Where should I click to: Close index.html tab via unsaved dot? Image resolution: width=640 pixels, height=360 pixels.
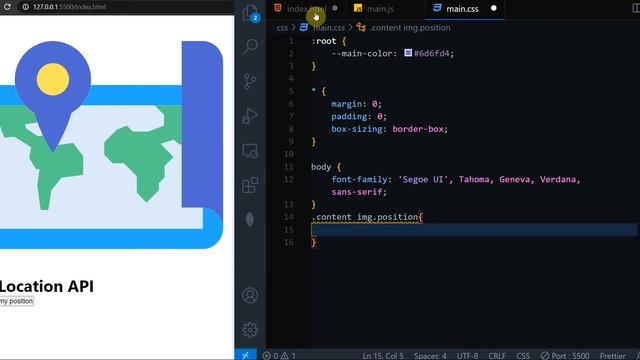click(x=335, y=8)
